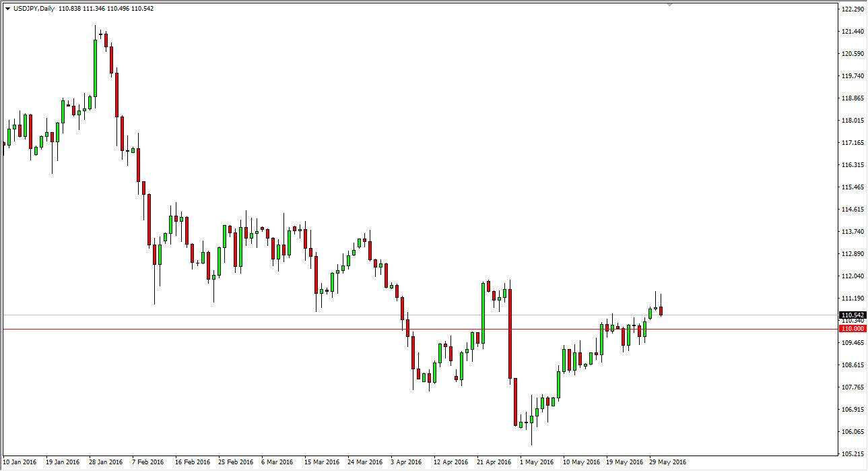Select the 29 May 2016 date label

point(668,462)
